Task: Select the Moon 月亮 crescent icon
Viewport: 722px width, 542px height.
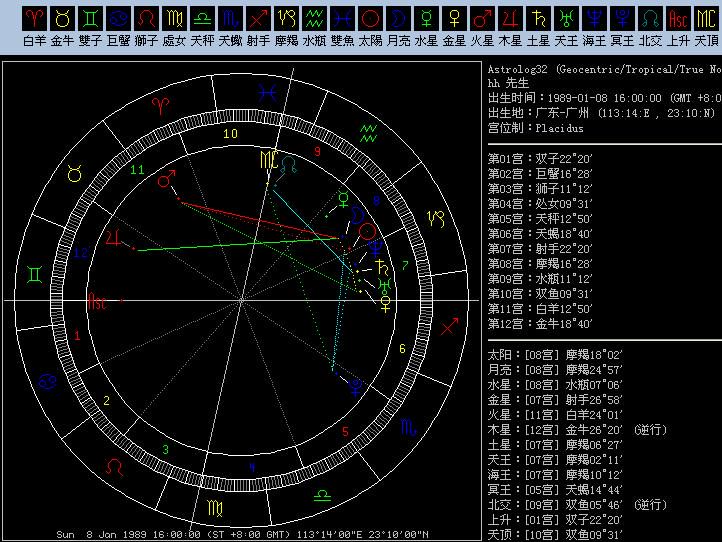Action: tap(398, 18)
